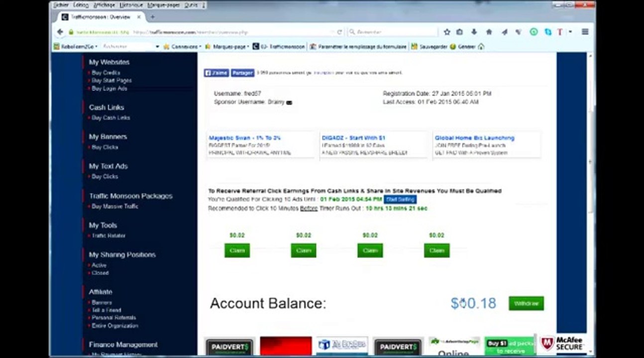
Task: Open Active under My Sharing Positions
Action: pyautogui.click(x=99, y=266)
